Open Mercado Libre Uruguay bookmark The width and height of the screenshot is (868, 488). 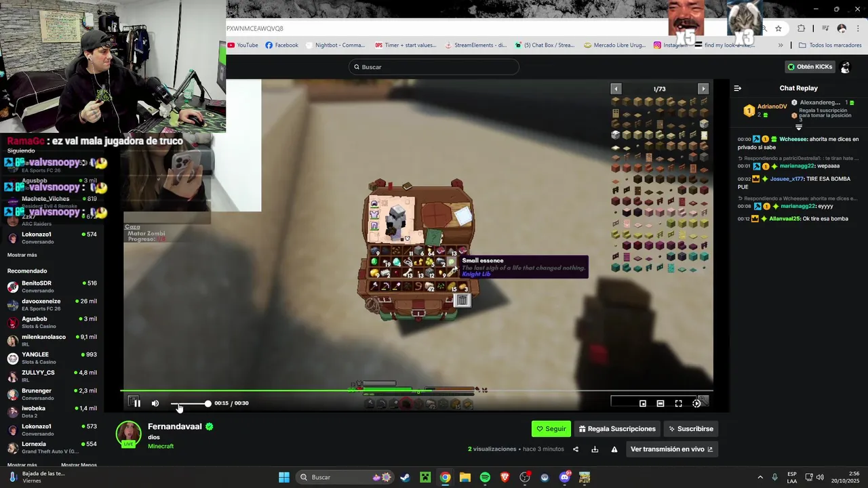[x=616, y=45]
